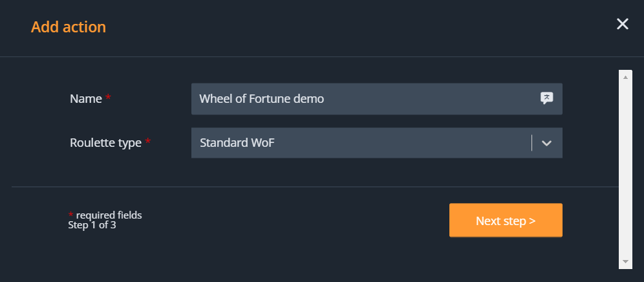Image resolution: width=644 pixels, height=282 pixels.
Task: Click the Name field label
Action: point(86,99)
